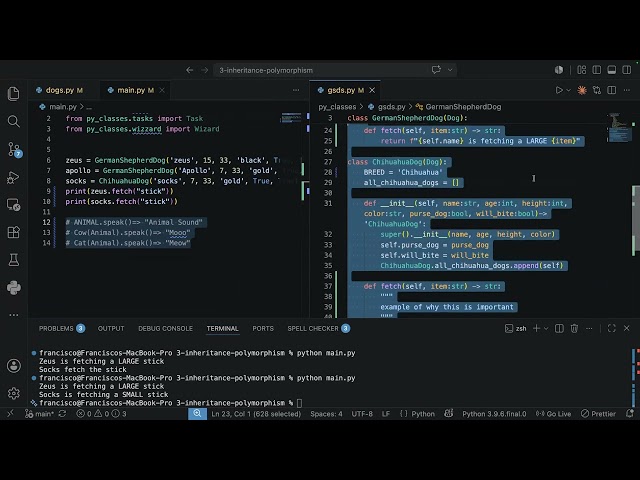Change the LF end of line sequence
Image resolution: width=640 pixels, height=480 pixels.
[386, 414]
